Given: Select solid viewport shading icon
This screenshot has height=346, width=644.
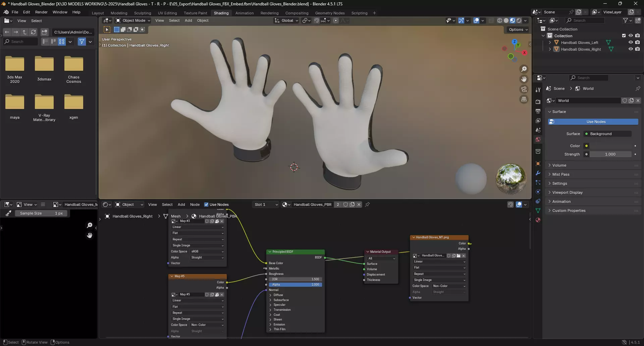Looking at the screenshot, I should [x=506, y=20].
